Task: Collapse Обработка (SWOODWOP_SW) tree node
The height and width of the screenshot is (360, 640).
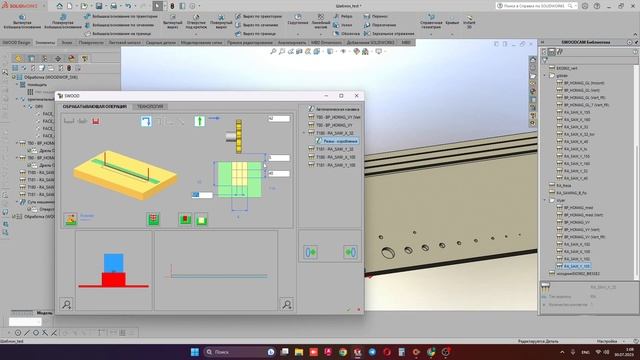Action: [13, 77]
